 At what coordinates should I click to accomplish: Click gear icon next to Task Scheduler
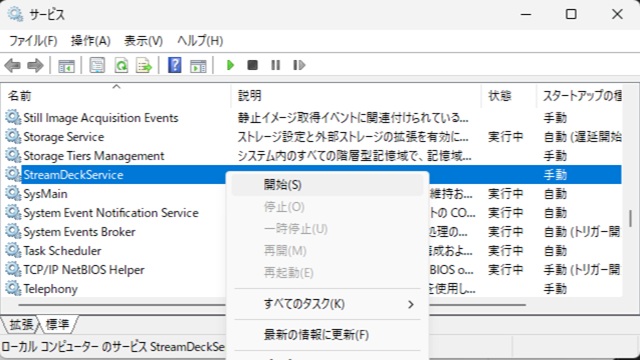tap(13, 251)
